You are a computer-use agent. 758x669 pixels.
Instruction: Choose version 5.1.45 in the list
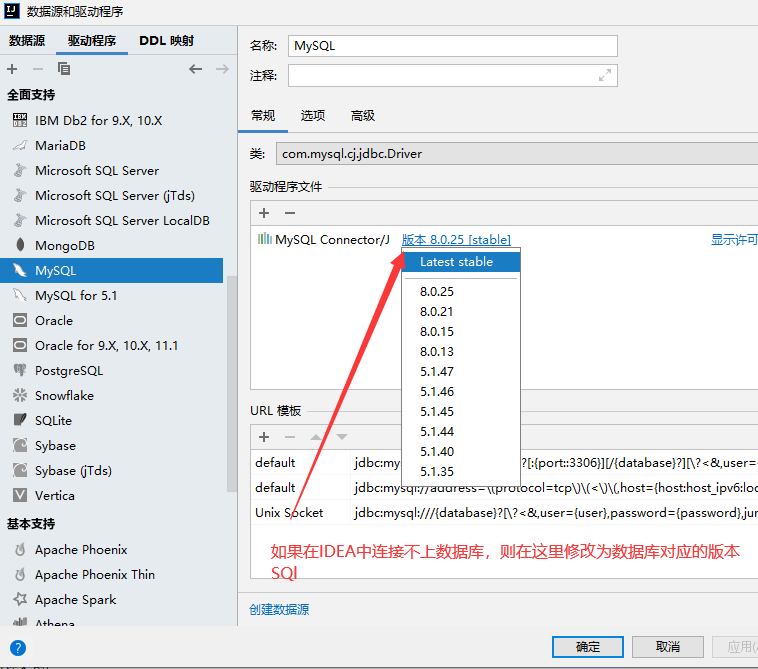[461, 411]
